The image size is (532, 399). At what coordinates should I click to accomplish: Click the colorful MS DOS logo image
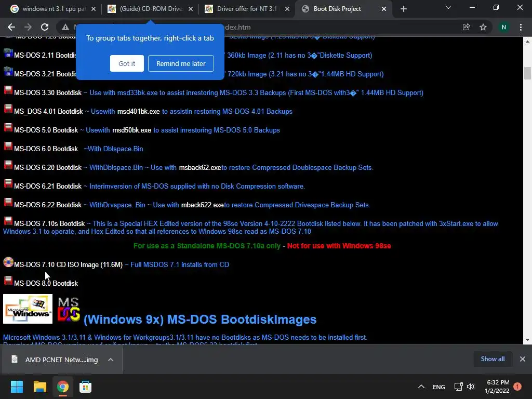point(69,309)
